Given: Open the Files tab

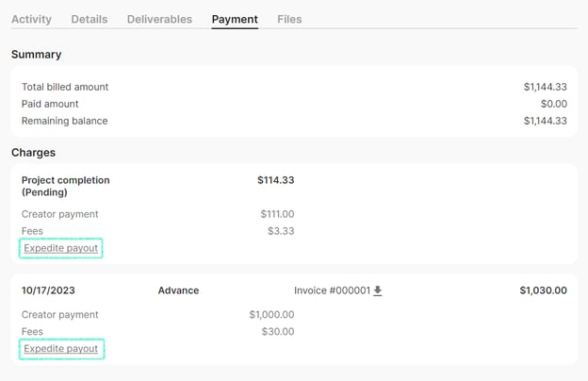Looking at the screenshot, I should coord(289,19).
